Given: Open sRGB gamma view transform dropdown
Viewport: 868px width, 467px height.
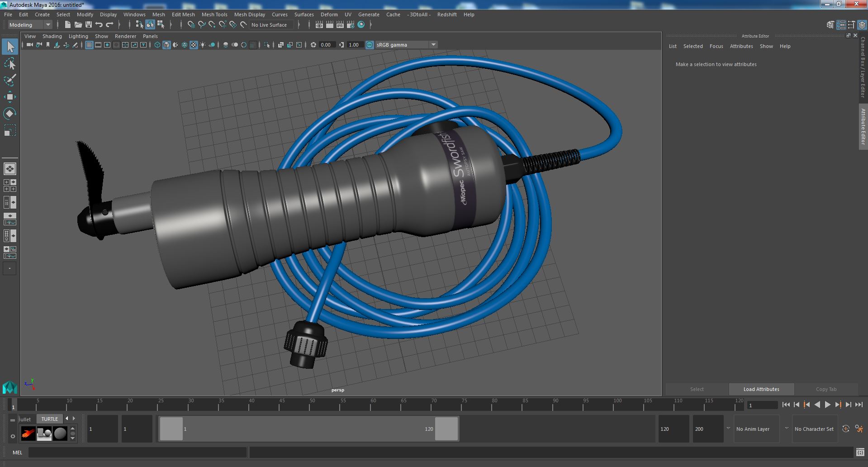Looking at the screenshot, I should click(406, 45).
